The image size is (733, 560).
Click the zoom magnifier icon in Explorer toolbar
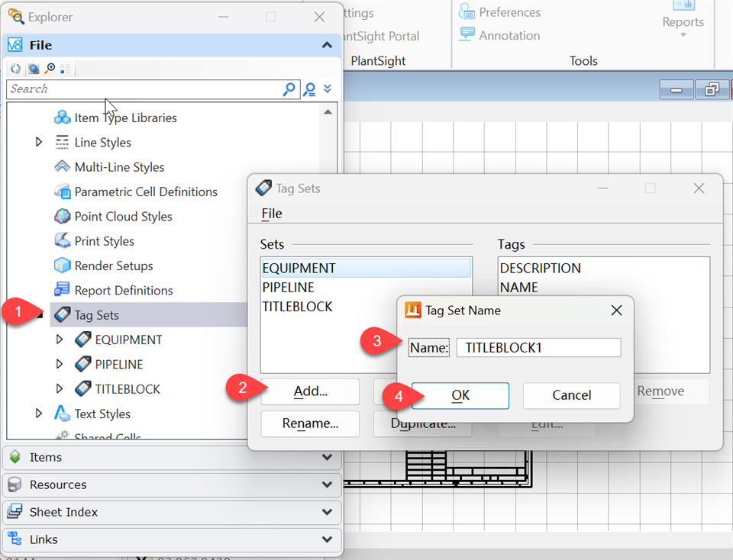tap(50, 69)
